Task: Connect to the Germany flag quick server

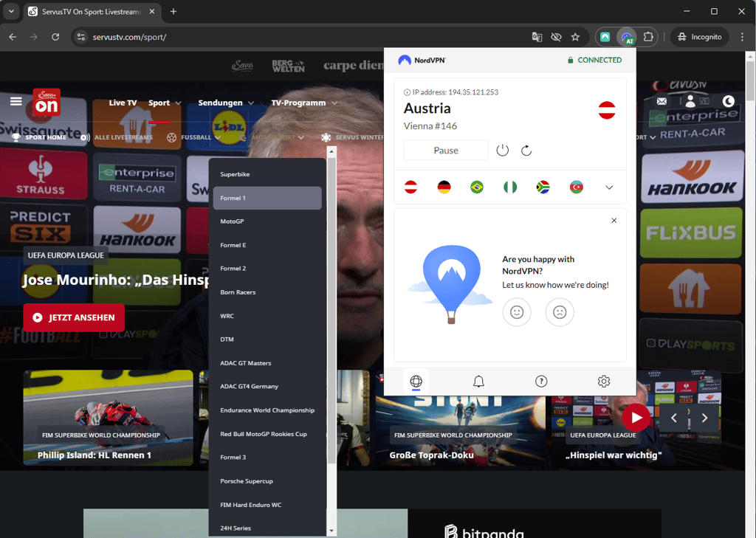Action: pyautogui.click(x=444, y=187)
